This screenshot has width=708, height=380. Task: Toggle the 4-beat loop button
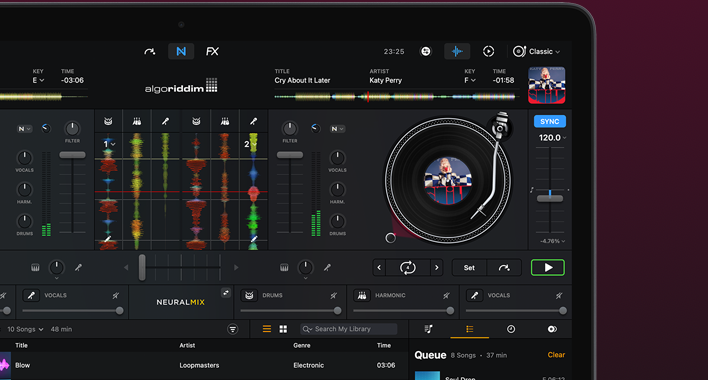pos(408,268)
